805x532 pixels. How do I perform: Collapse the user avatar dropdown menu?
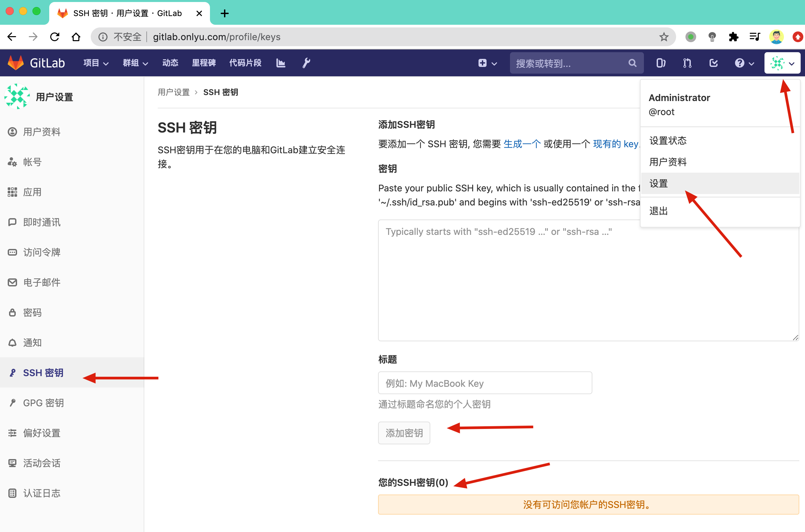(x=782, y=63)
